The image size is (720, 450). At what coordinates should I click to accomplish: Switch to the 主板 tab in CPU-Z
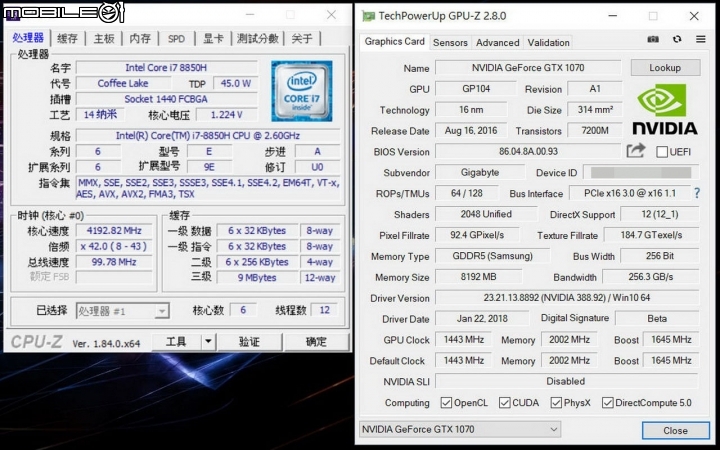[104, 39]
